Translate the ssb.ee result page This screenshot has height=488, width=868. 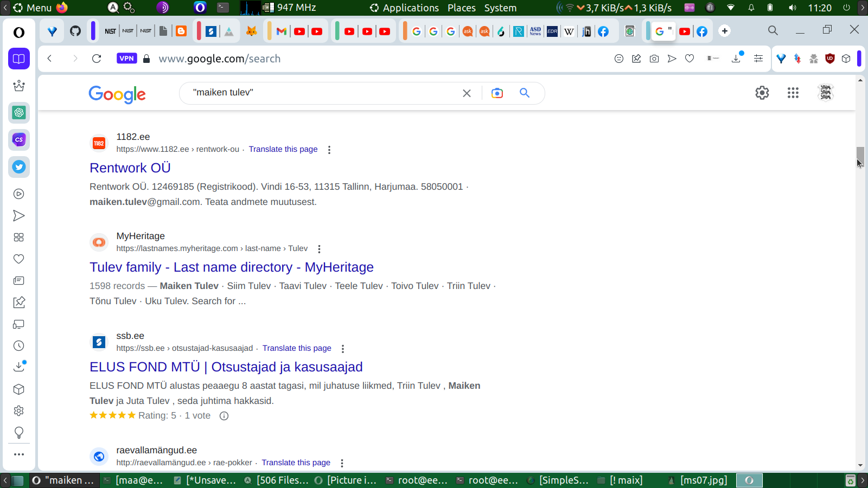(297, 348)
